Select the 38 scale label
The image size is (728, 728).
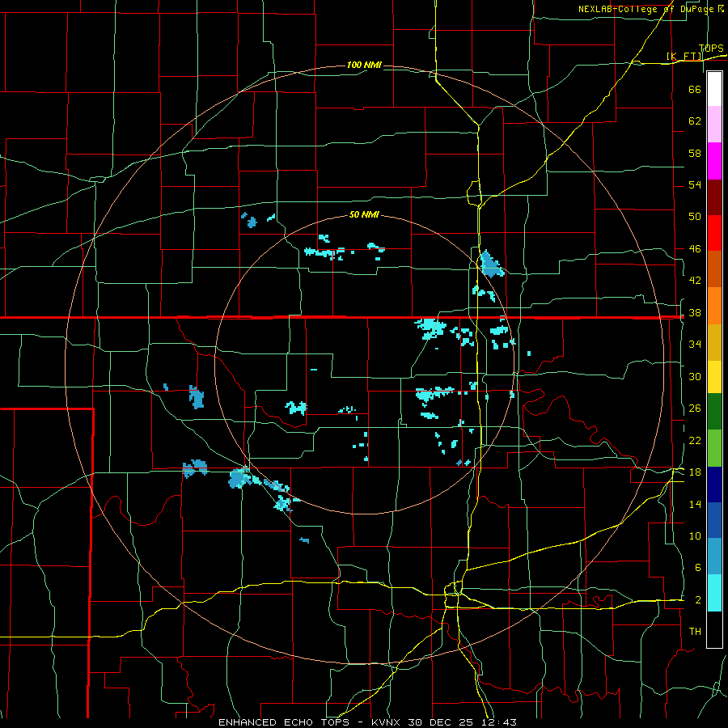(x=695, y=313)
